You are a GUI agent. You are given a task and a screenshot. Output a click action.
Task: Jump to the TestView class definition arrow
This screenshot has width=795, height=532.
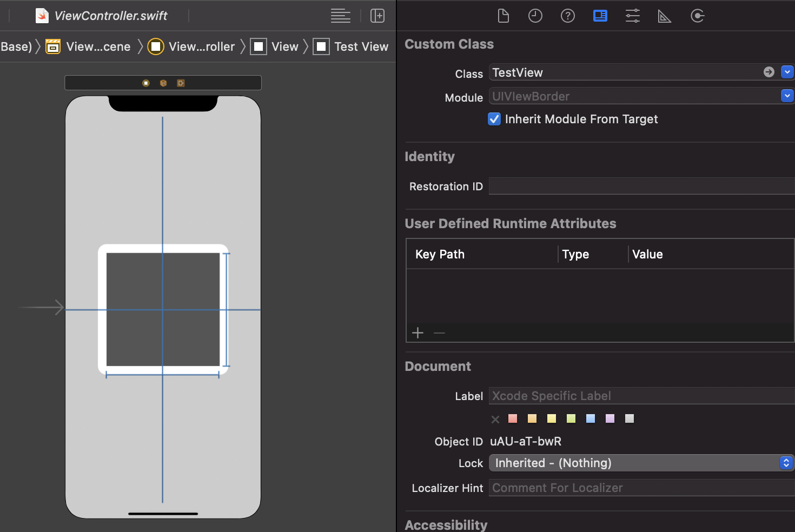pos(769,72)
